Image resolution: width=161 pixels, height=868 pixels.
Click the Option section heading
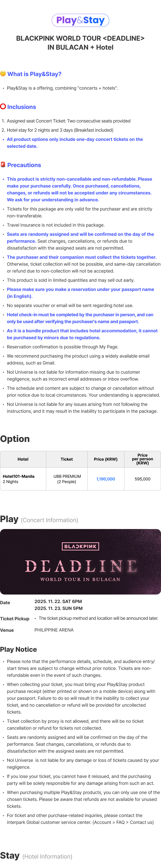pos(15,439)
